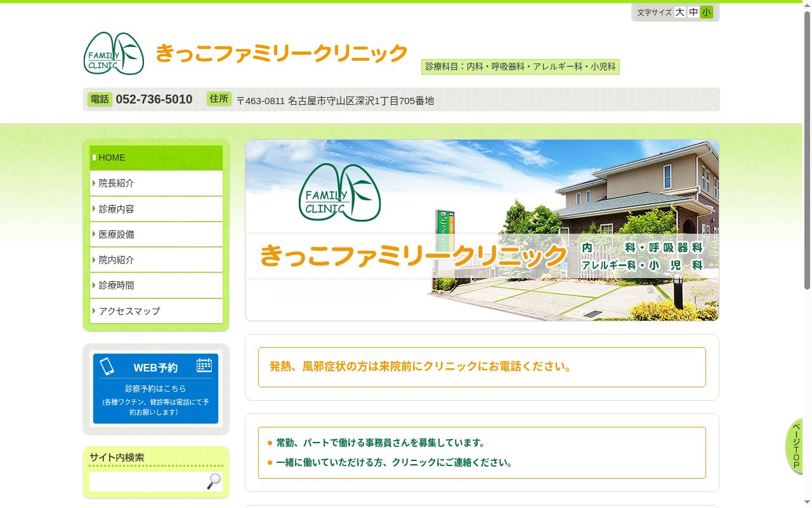Click the phone number 052-736-5010

pyautogui.click(x=154, y=100)
